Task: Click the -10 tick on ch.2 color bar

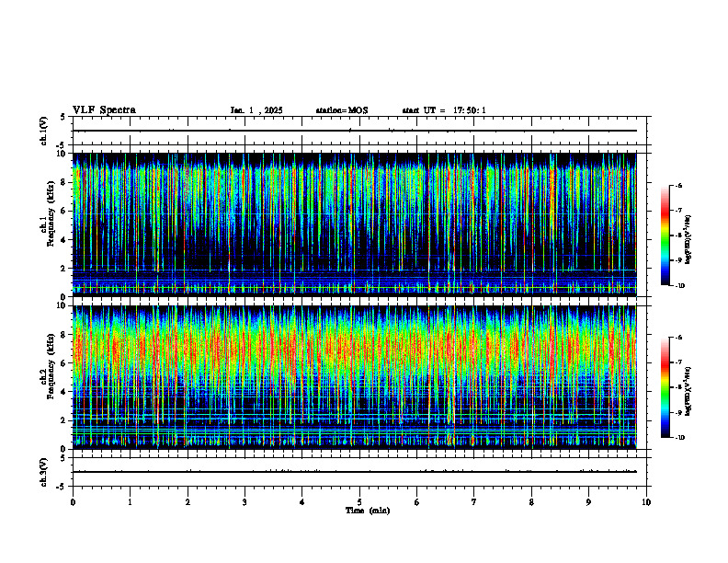Action: point(679,437)
